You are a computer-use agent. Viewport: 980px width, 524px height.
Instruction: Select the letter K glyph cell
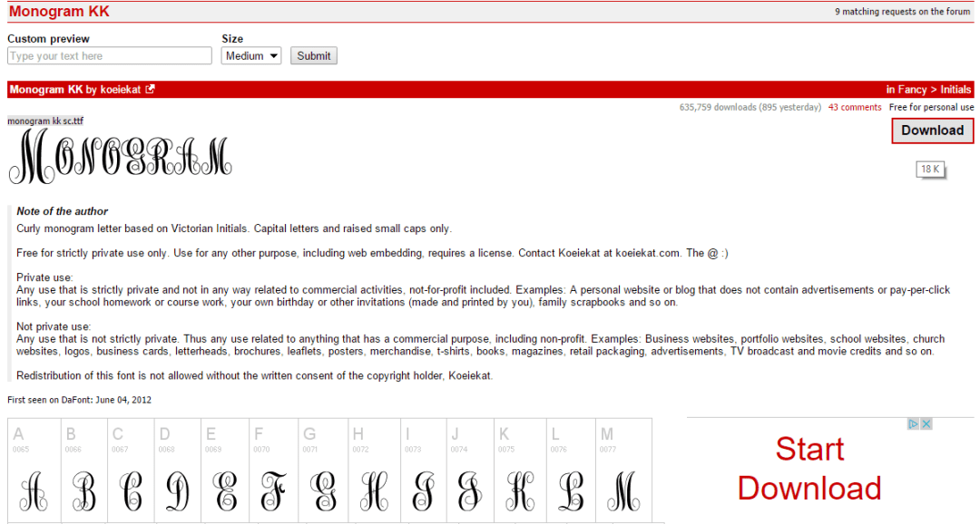(x=520, y=471)
